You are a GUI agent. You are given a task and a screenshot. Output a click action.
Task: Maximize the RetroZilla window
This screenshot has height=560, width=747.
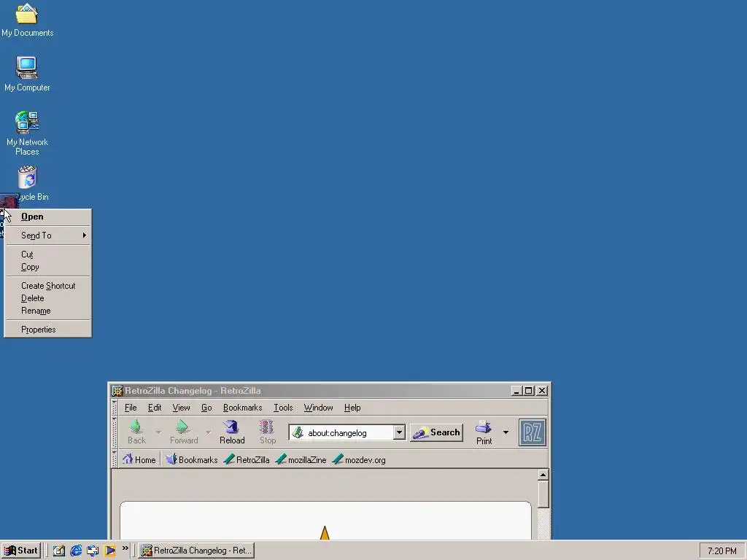(528, 391)
